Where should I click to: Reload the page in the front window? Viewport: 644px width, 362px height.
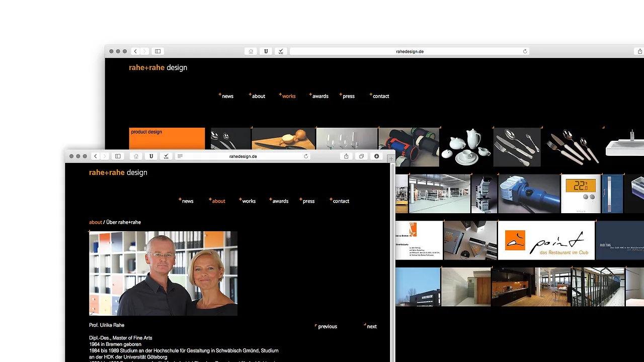click(x=306, y=156)
